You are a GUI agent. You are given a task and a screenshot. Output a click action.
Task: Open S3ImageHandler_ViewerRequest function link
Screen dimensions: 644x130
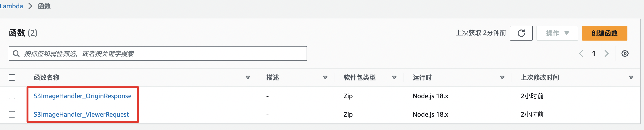click(81, 115)
